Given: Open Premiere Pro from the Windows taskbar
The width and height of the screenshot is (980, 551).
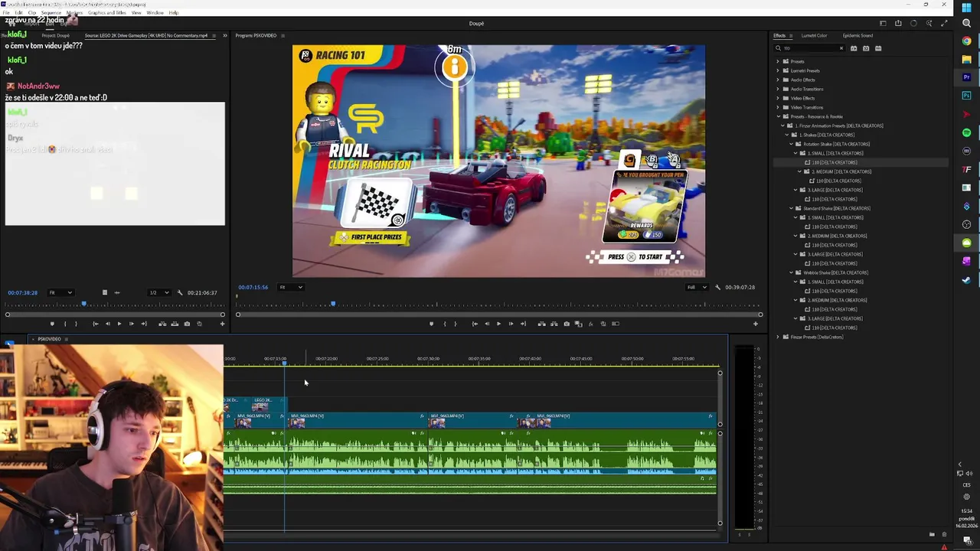Looking at the screenshot, I should 966,77.
